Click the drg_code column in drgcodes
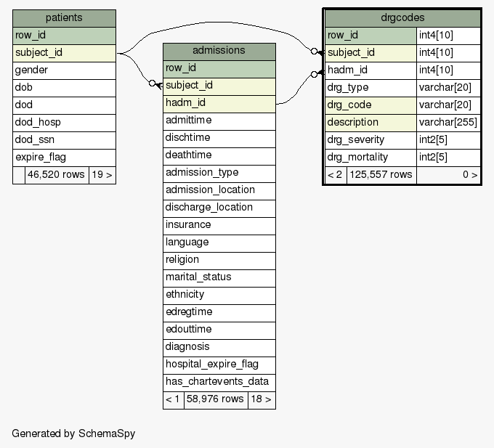 pyautogui.click(x=370, y=105)
